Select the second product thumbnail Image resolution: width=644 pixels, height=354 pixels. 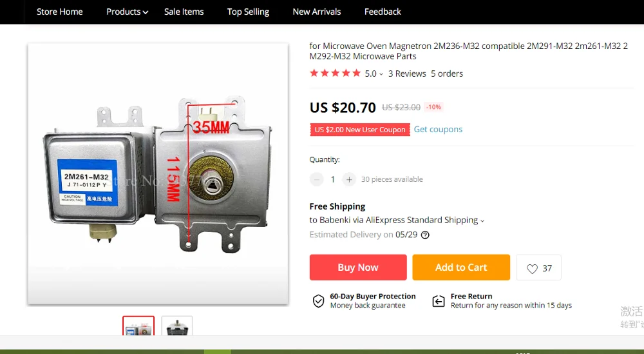tap(176, 326)
